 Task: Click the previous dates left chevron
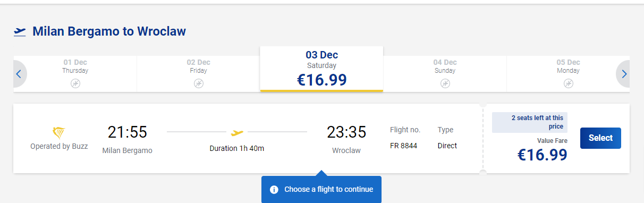tap(19, 74)
